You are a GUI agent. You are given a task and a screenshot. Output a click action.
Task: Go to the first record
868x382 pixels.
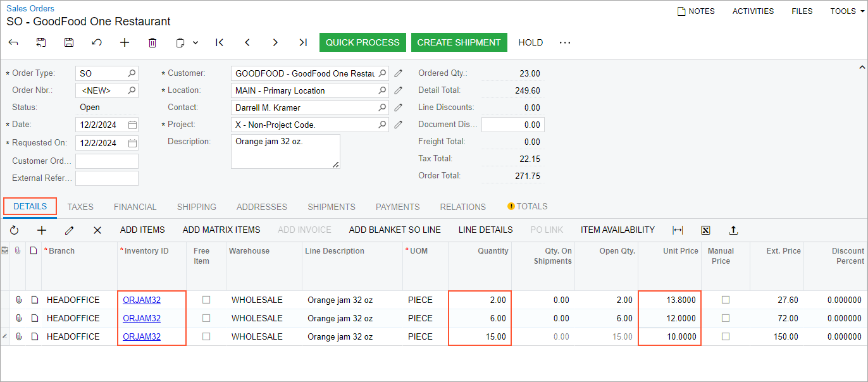tap(220, 42)
